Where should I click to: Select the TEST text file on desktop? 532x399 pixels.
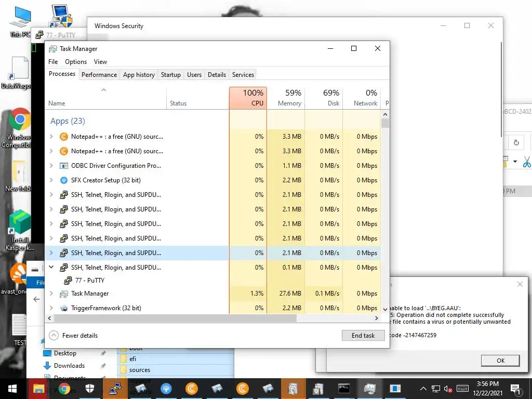[19, 329]
